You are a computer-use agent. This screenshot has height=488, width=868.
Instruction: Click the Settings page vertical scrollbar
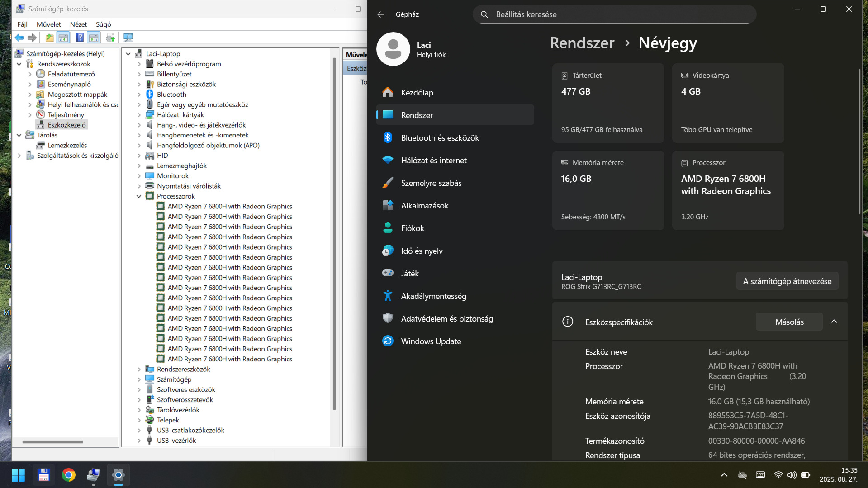(859, 142)
